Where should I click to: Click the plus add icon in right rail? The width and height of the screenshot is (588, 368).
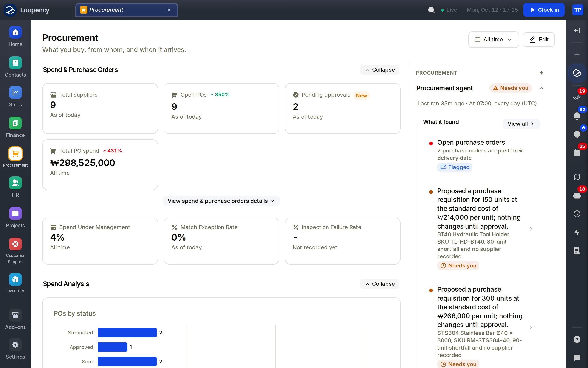pyautogui.click(x=577, y=55)
